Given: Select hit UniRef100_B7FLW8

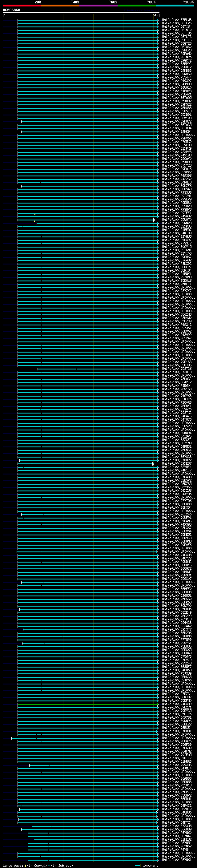Looking at the screenshot, I should [x=177, y=20].
